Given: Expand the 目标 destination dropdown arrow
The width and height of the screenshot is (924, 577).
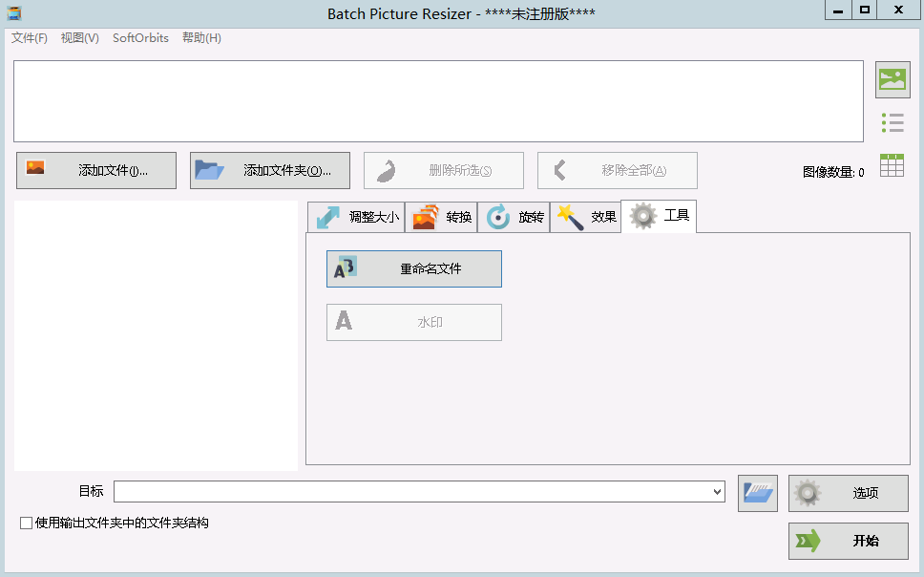Looking at the screenshot, I should (717, 491).
